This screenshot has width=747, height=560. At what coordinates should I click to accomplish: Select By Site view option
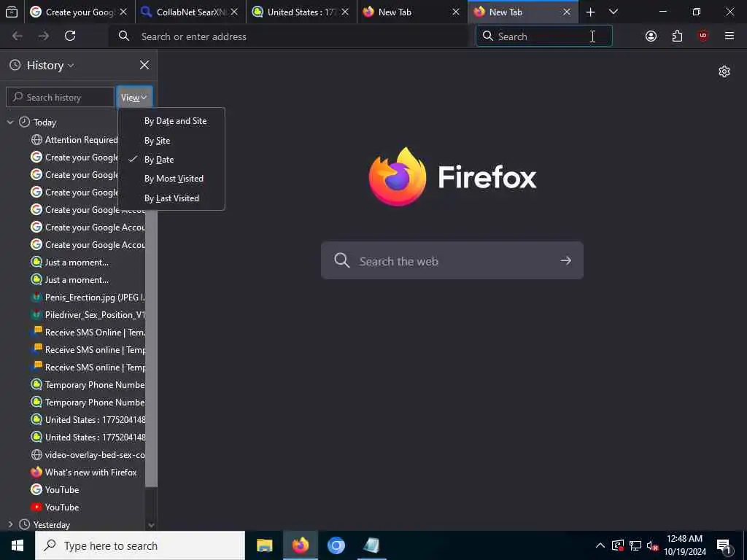click(x=158, y=141)
